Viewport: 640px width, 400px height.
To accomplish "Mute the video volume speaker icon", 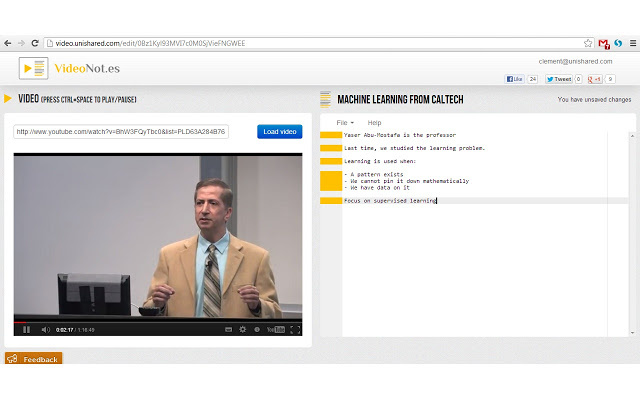I will pos(46,329).
